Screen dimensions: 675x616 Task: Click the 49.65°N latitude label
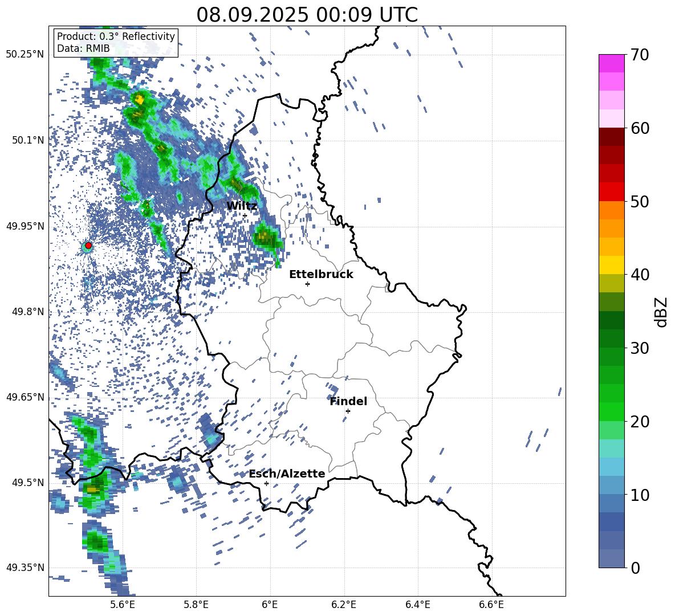coord(25,397)
